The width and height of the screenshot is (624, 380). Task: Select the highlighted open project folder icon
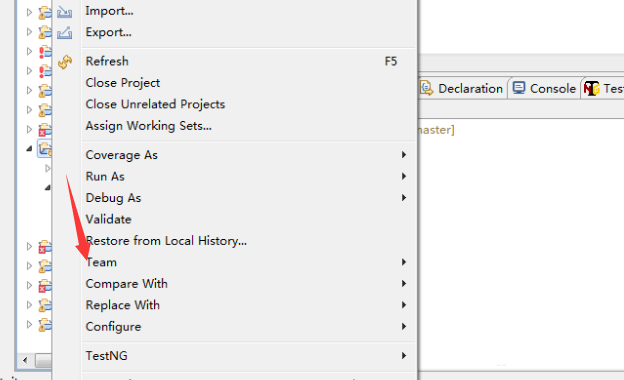tap(45, 149)
